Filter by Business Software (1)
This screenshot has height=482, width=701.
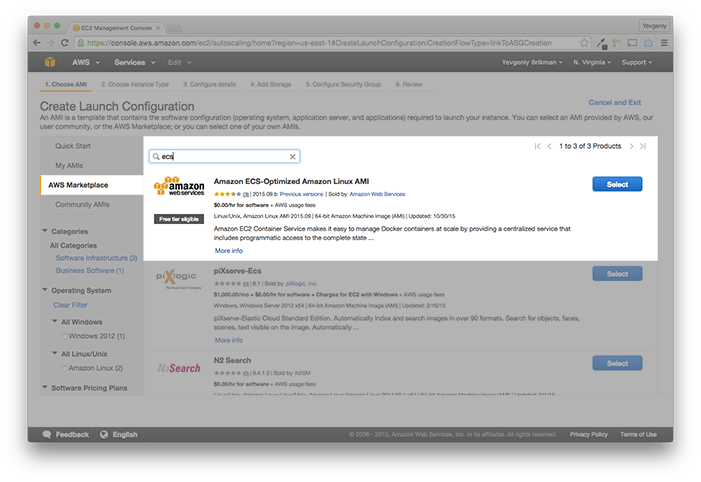pos(90,271)
